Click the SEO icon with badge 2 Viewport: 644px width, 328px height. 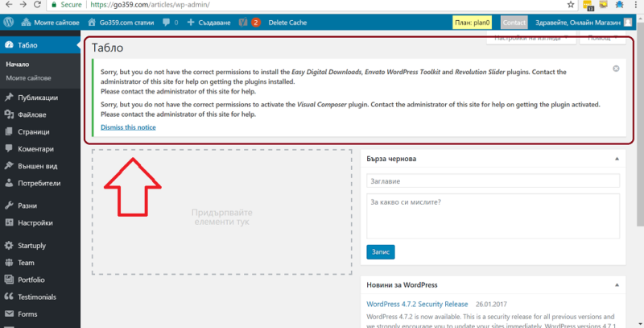pyautogui.click(x=250, y=23)
